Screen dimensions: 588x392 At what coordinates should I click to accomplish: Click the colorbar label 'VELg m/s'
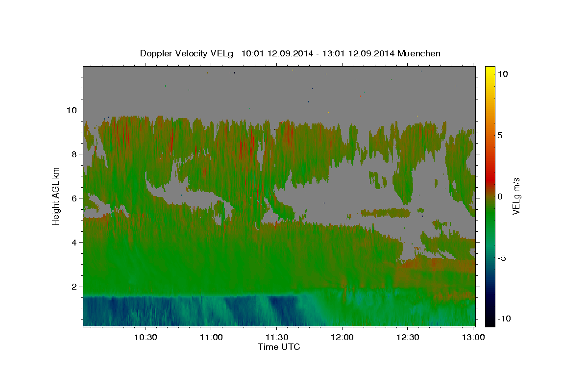pos(516,196)
